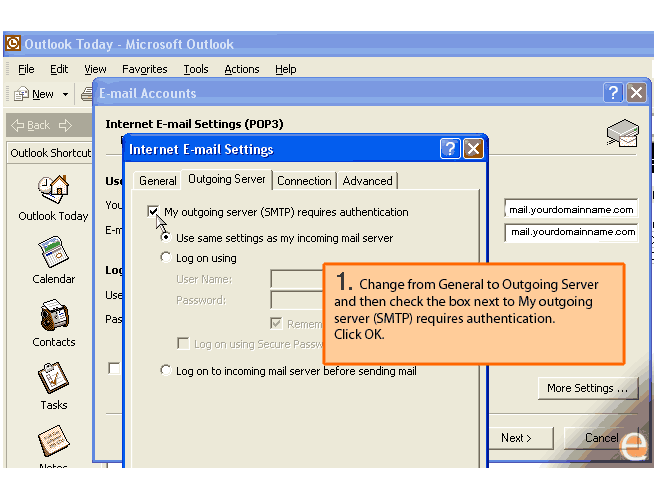
Task: Uncheck My outgoing server requires authentication
Action: pyautogui.click(x=153, y=211)
